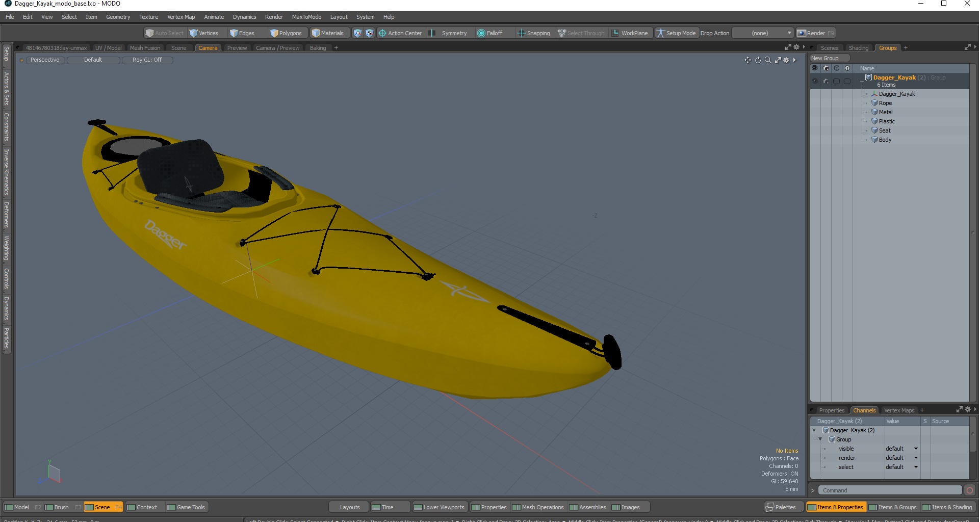Open Channels panel settings gear
Image resolution: width=980 pixels, height=522 pixels.
968,409
